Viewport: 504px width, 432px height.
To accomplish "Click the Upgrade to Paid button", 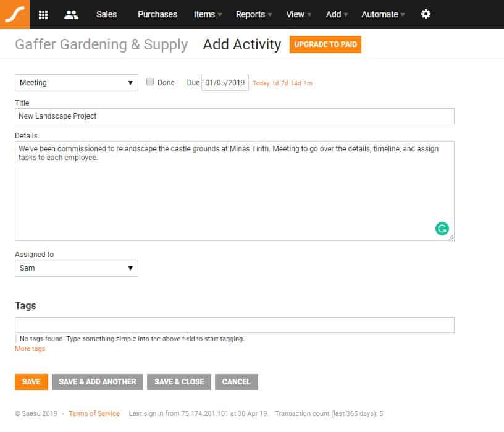I will (x=325, y=44).
